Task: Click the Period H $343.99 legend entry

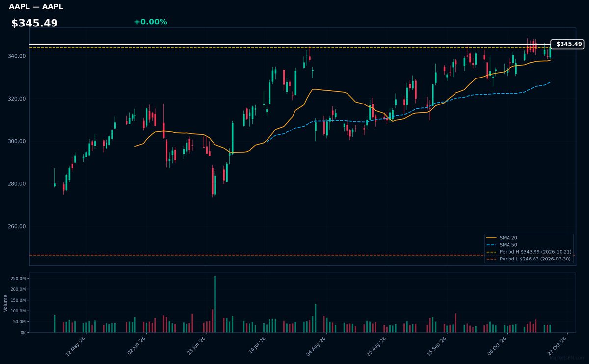Action: pyautogui.click(x=529, y=252)
